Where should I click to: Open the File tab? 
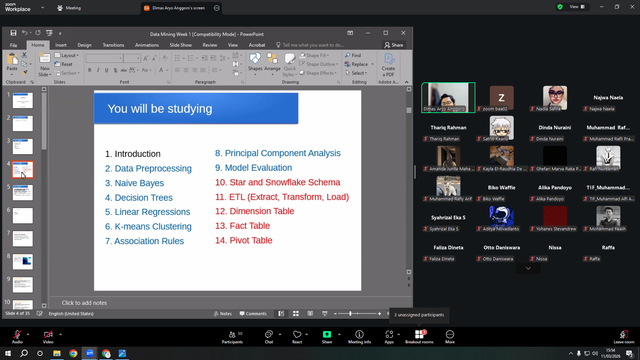tap(13, 45)
